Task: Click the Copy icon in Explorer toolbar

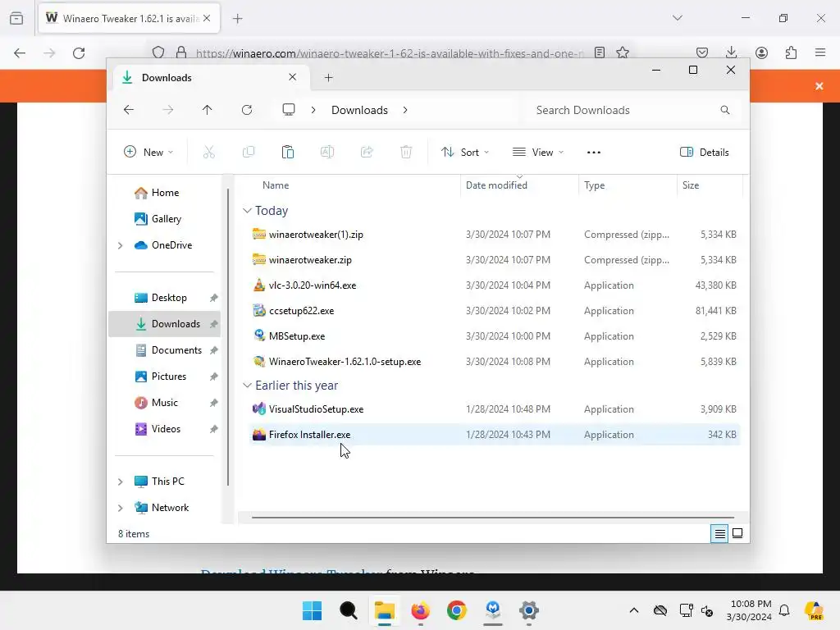Action: point(249,152)
